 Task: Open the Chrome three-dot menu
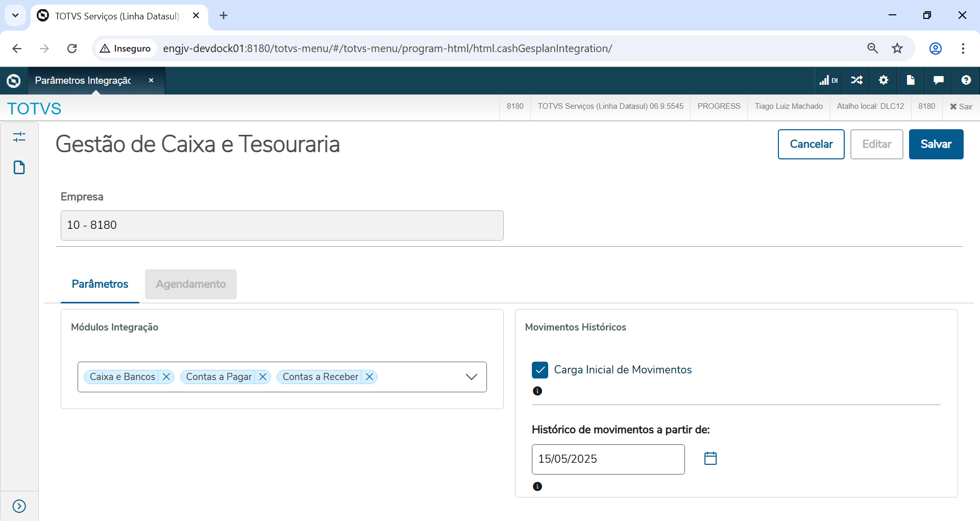[x=963, y=49]
